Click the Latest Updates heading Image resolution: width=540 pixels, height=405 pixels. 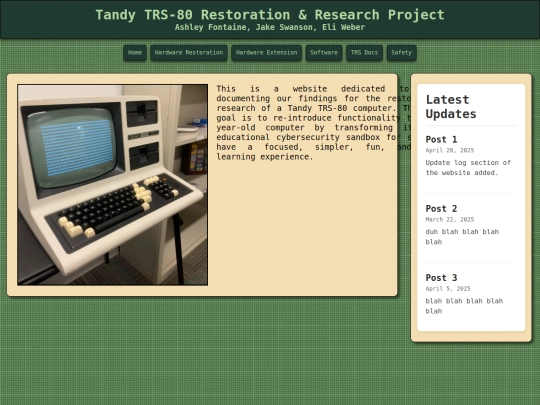coord(451,107)
